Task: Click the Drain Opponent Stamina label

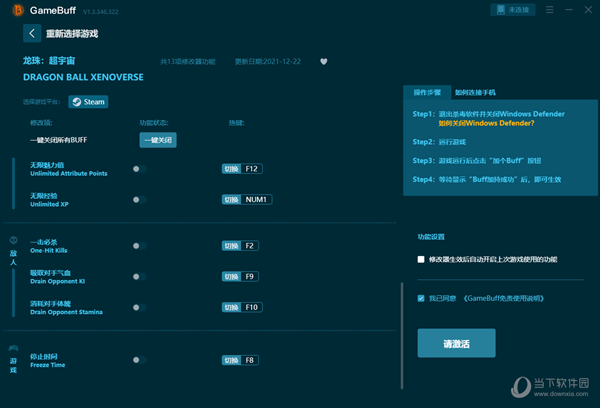Action: coord(66,308)
